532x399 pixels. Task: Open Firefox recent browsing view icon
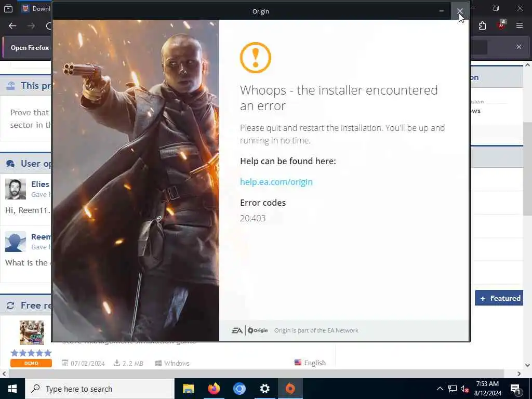pyautogui.click(x=8, y=8)
